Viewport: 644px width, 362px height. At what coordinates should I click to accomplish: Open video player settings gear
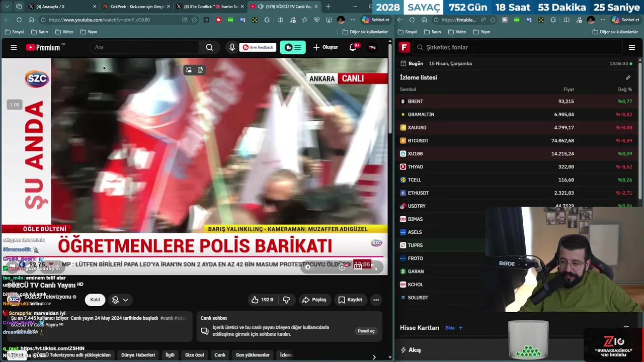click(342, 267)
